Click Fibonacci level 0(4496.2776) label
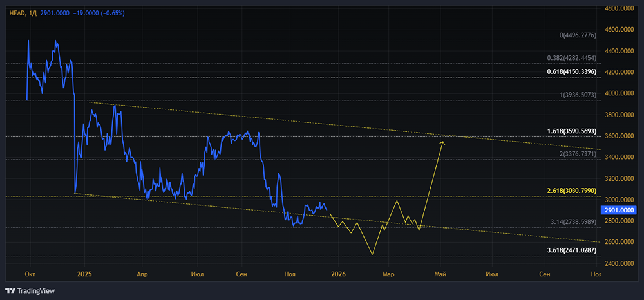The width and height of the screenshot is (644, 300). [x=578, y=35]
